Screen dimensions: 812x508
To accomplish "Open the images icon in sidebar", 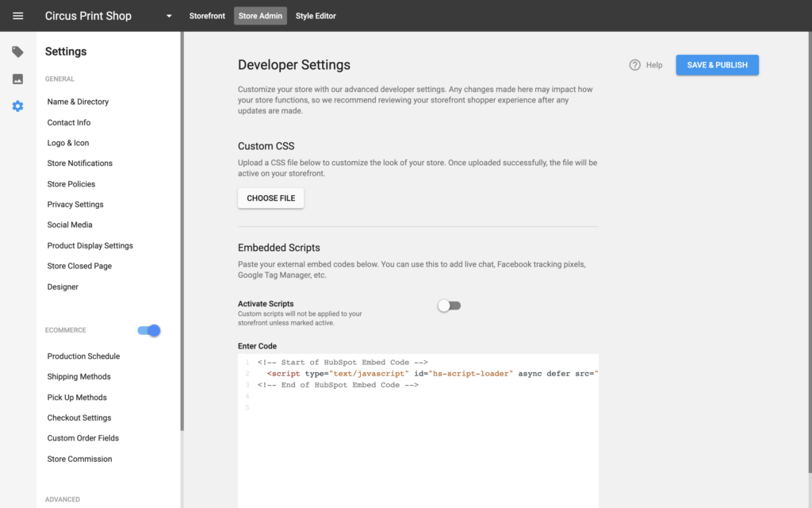I will tap(17, 79).
